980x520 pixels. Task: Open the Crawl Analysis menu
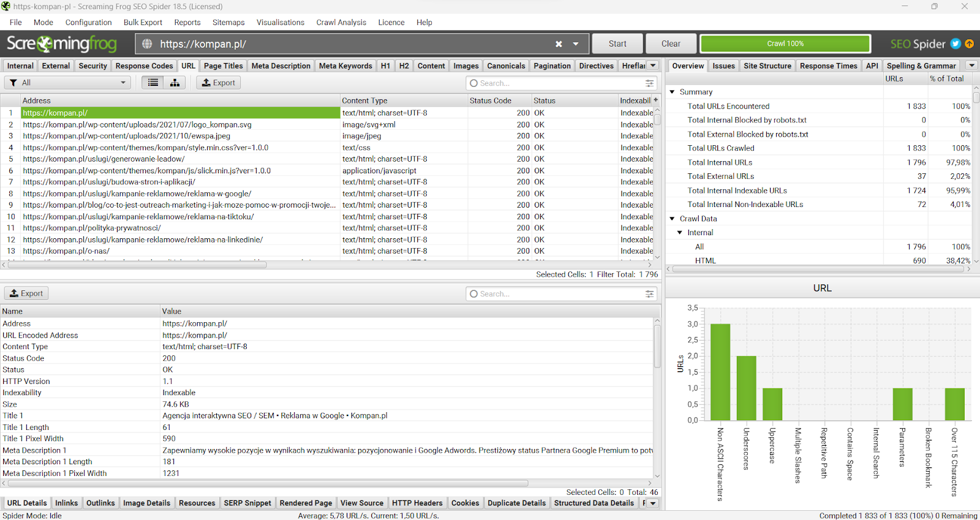coord(341,22)
